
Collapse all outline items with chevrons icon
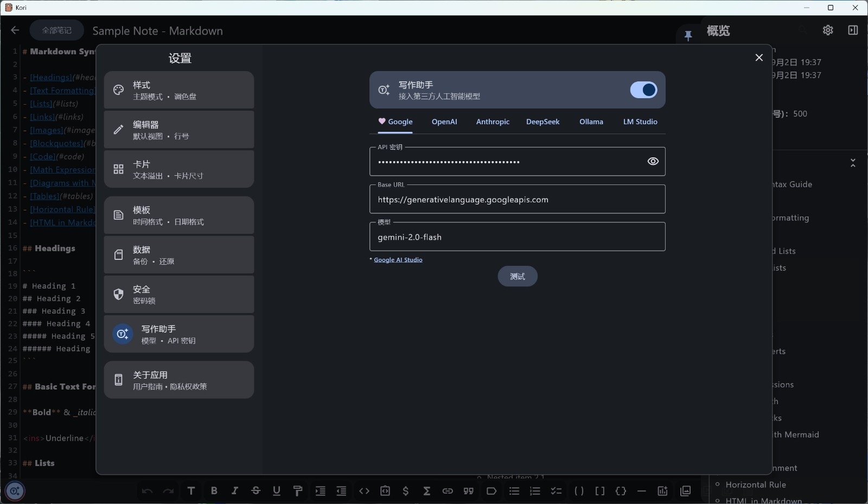coord(853,163)
